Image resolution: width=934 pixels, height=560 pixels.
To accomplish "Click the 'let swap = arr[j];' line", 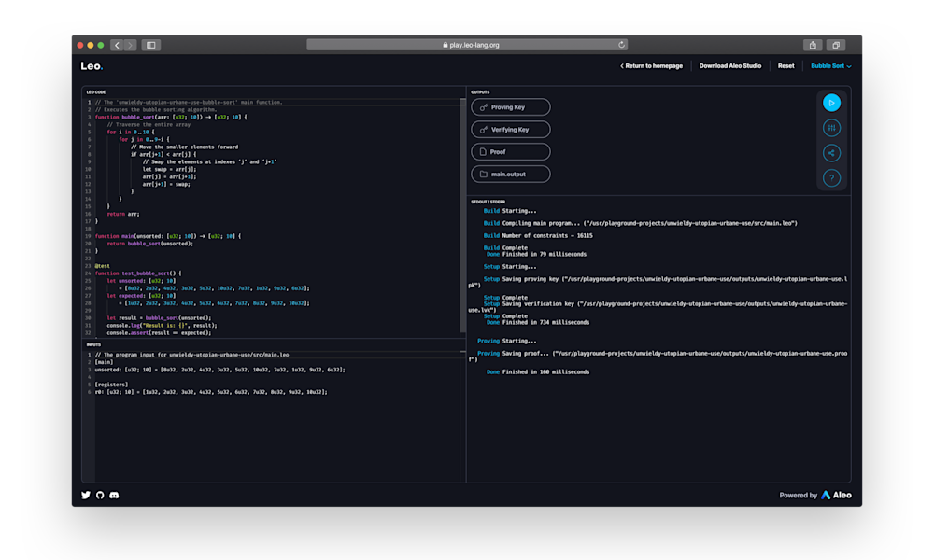I will pos(169,169).
